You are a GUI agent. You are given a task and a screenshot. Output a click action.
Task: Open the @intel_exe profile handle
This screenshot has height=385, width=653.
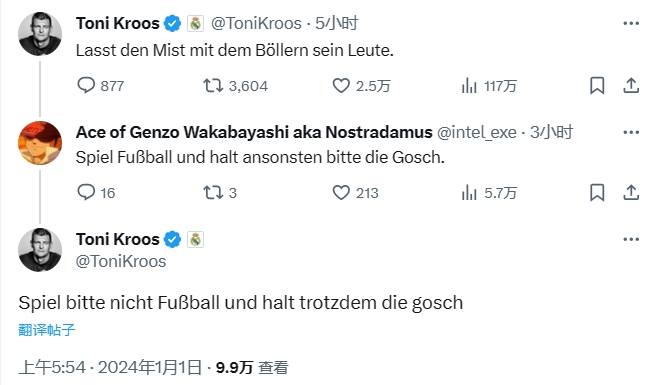(x=476, y=132)
